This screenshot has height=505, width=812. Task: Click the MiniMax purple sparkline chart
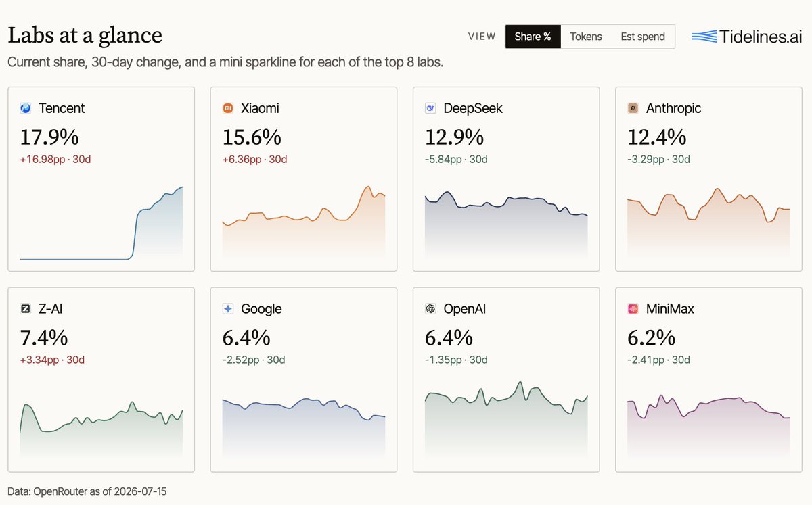tap(709, 425)
